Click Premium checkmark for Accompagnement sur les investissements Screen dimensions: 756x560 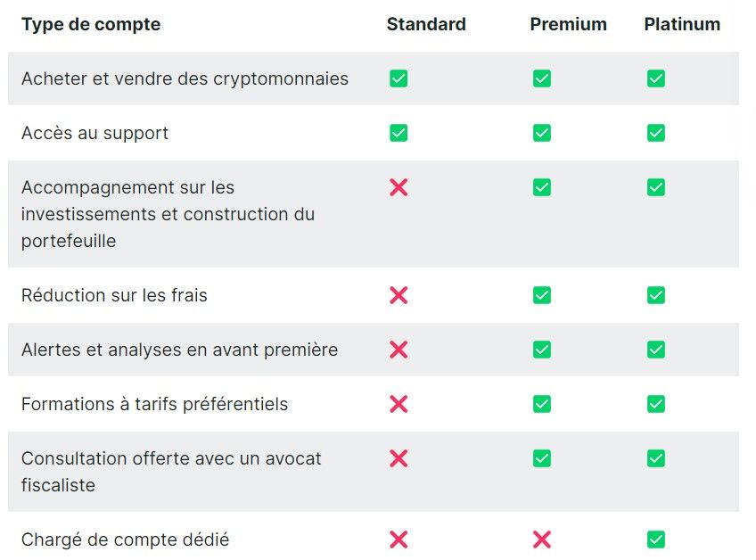541,187
